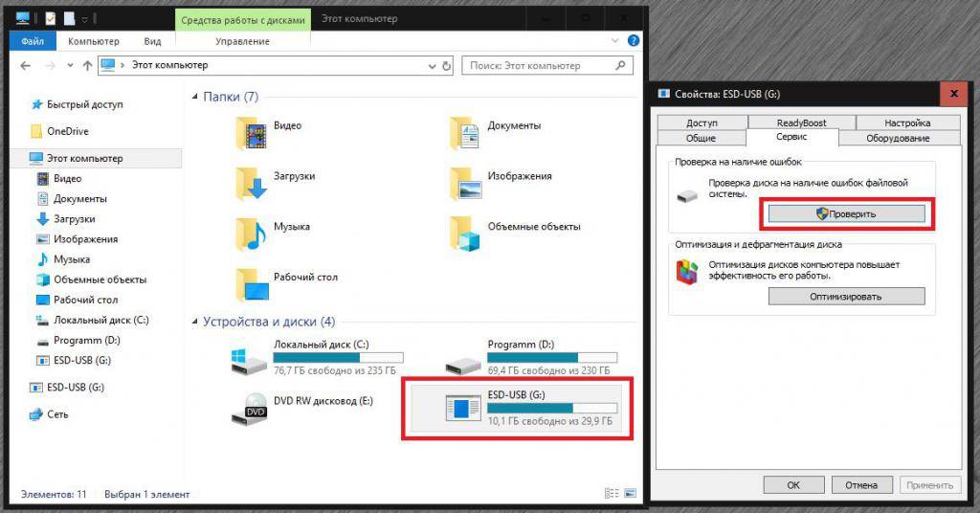980x513 pixels.
Task: Open the Вид ribbon tab
Action: pos(152,41)
